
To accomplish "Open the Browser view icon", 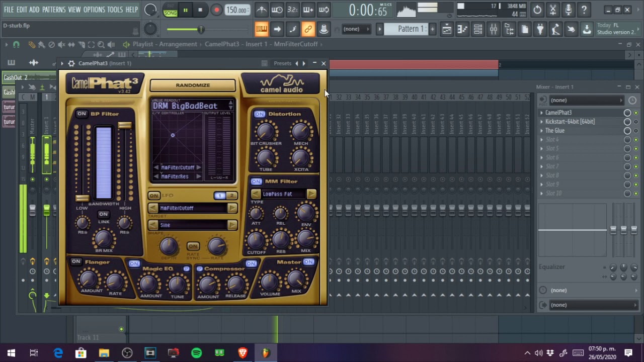I will 509,30.
